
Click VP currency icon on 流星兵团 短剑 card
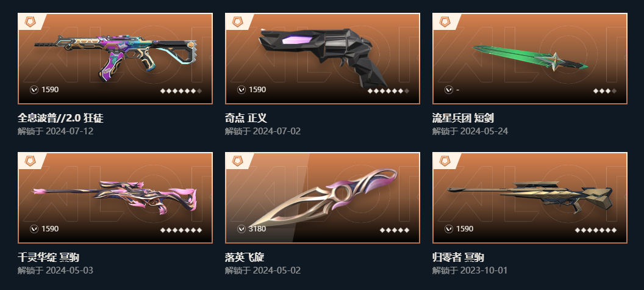click(449, 90)
